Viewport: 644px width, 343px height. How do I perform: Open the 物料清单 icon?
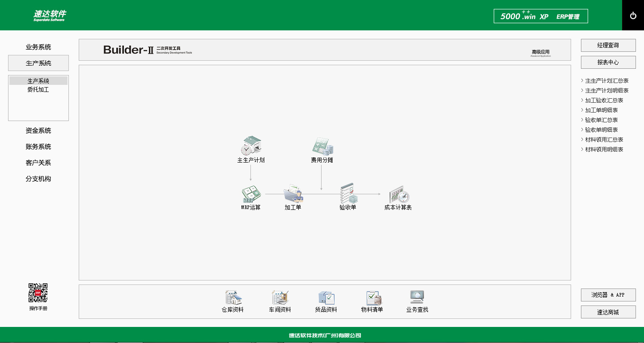click(373, 298)
